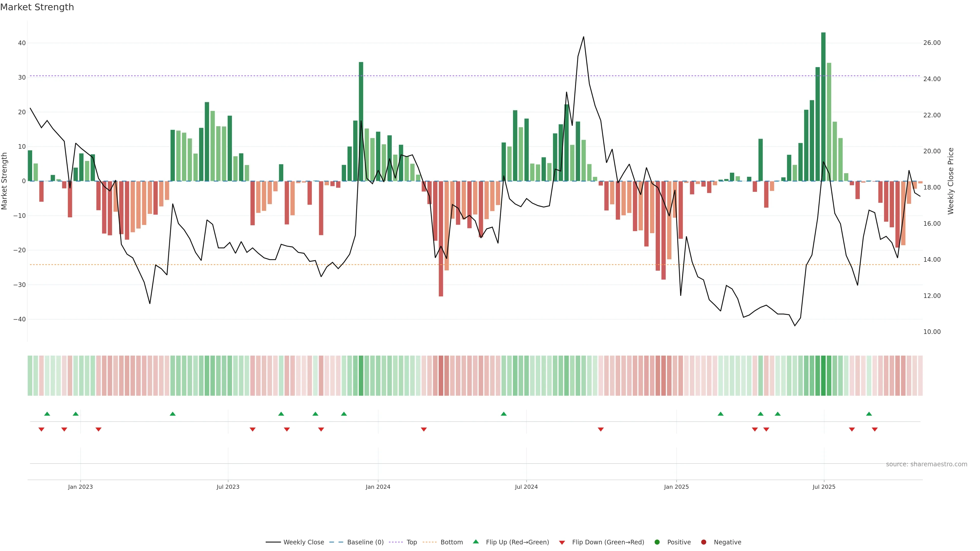Click the Jul 2025 x-axis label
The image size is (980, 551).
tap(824, 487)
